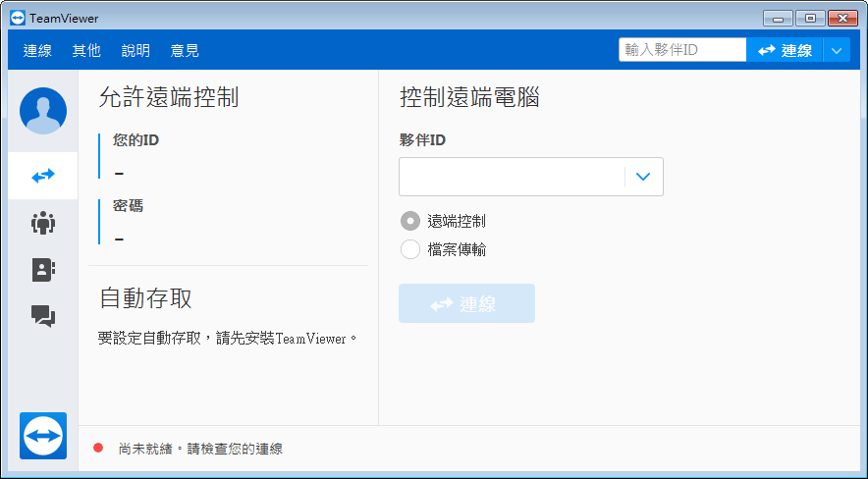Select the 遠端控制 radio button
This screenshot has width=868, height=479.
[x=410, y=221]
